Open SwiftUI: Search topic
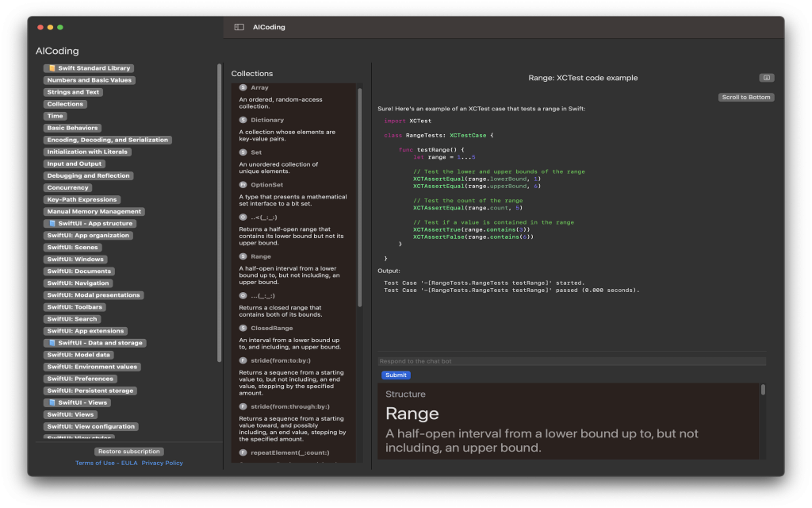This screenshot has height=508, width=812. coord(72,318)
